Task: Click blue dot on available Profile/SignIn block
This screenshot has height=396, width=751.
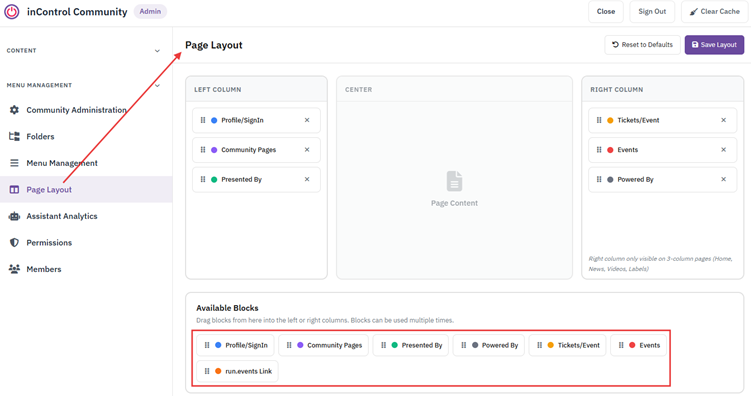Action: point(218,345)
